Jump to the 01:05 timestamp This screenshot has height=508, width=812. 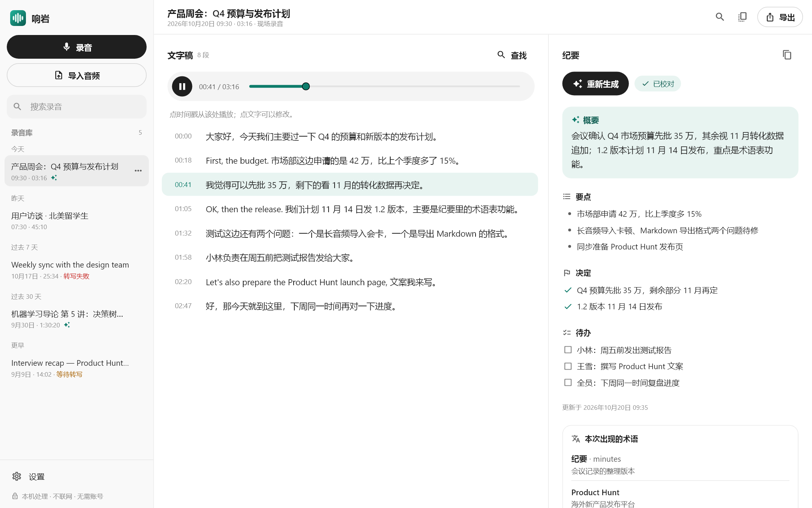[183, 209]
